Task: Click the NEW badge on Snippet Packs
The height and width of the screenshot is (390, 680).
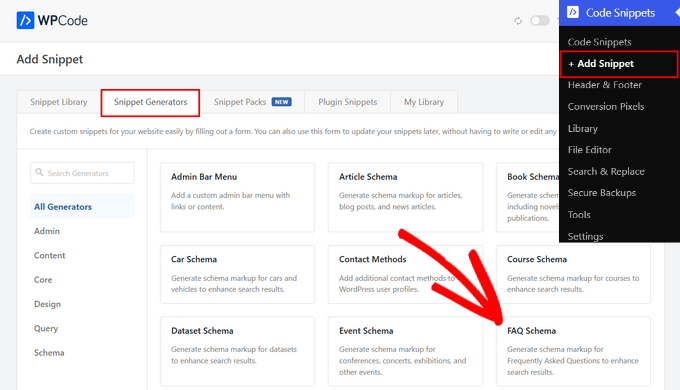Action: [281, 102]
